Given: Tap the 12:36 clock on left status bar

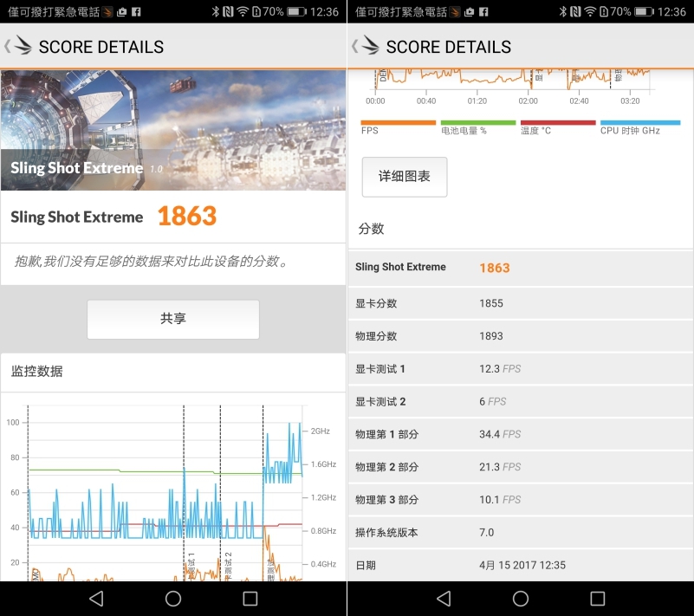Looking at the screenshot, I should [324, 11].
